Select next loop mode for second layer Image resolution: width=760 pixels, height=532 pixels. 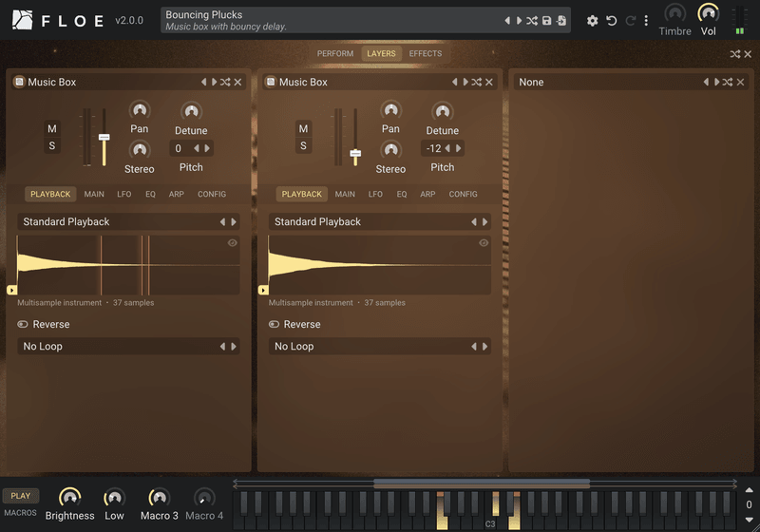485,347
